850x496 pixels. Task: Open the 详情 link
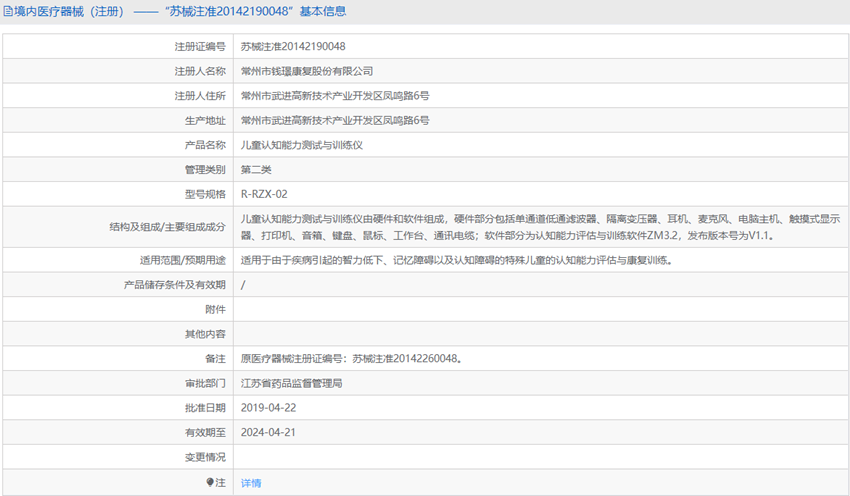click(251, 482)
